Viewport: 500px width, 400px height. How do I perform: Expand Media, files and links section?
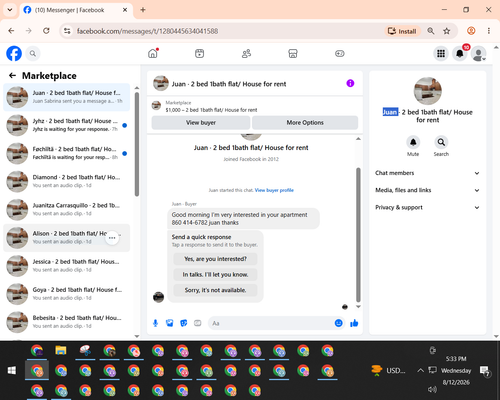point(427,190)
